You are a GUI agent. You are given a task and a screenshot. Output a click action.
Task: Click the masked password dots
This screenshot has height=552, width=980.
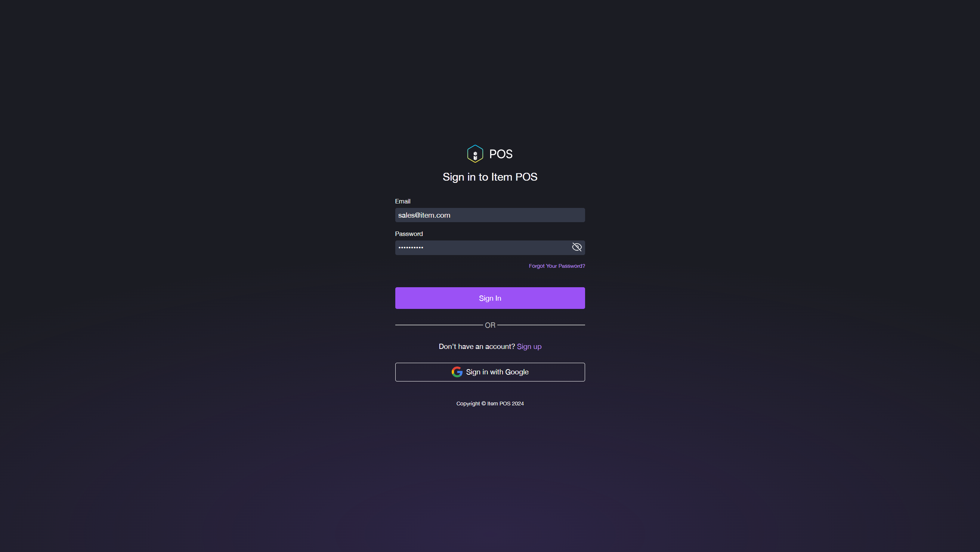(411, 248)
